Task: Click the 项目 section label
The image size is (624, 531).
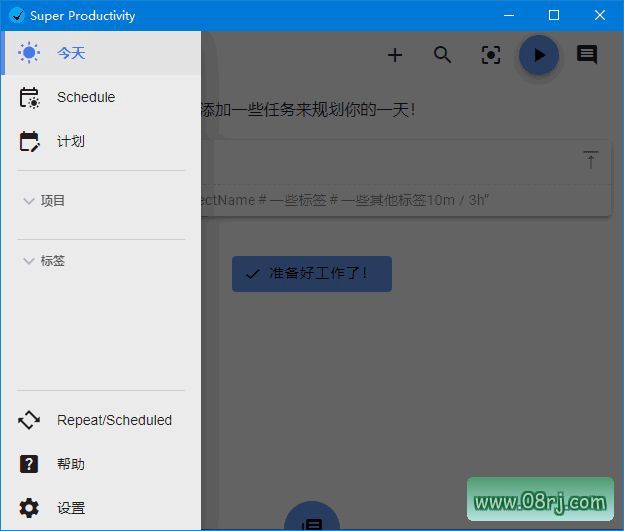Action: point(53,201)
